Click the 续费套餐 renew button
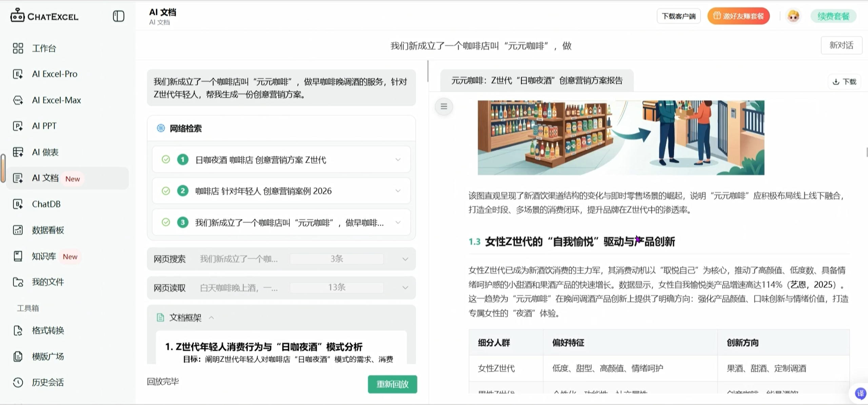Screen dimensions: 868x405 tap(833, 16)
